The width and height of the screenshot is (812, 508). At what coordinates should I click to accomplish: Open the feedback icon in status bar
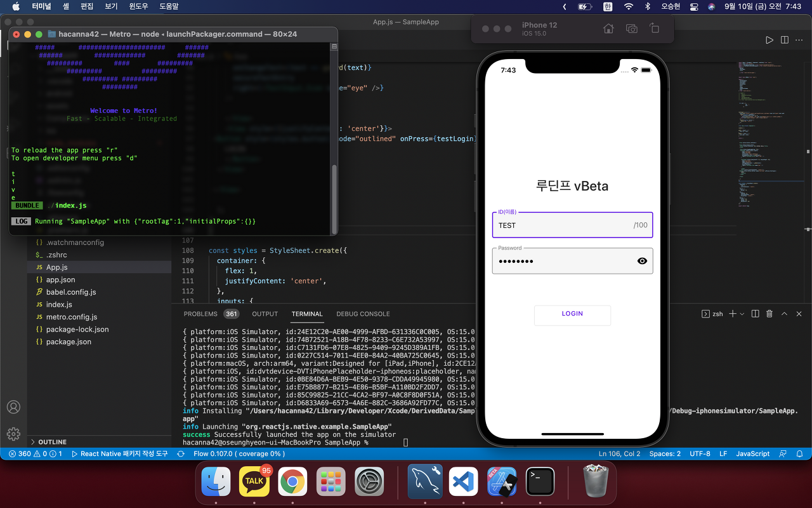pos(783,454)
